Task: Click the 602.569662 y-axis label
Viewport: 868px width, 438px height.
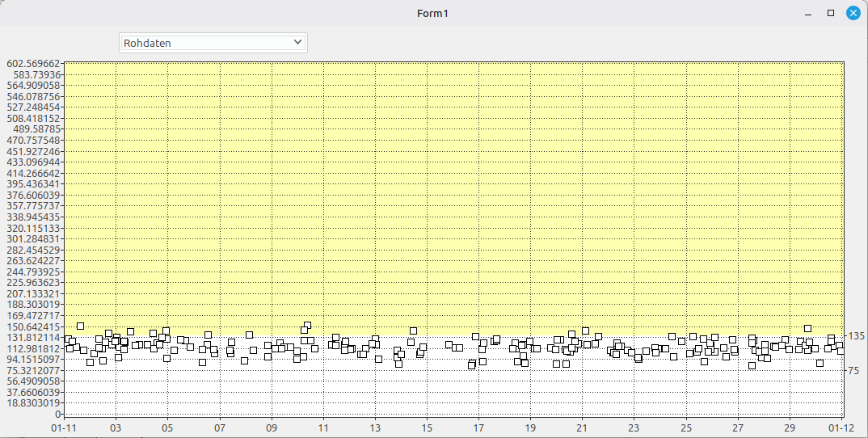Action: click(32, 64)
